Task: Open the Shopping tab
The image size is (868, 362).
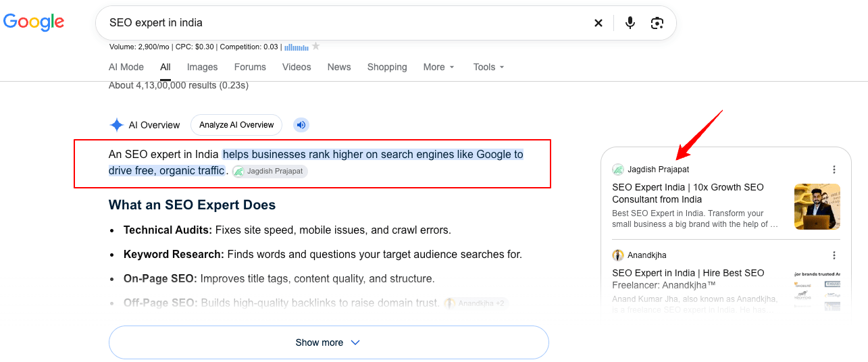Action: (387, 67)
